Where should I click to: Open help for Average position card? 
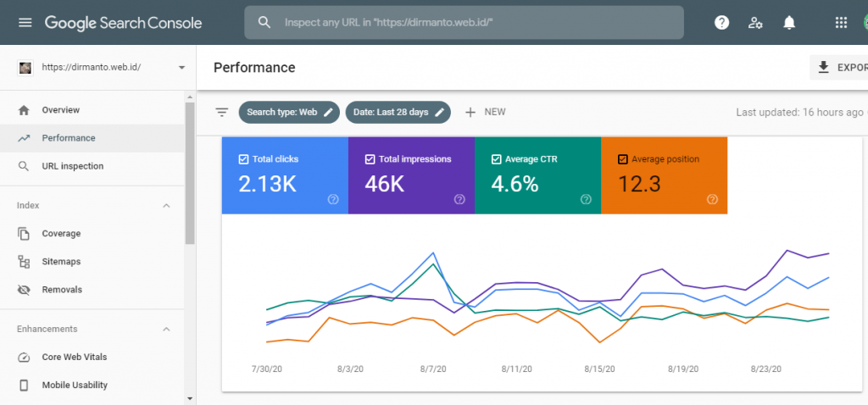[712, 199]
